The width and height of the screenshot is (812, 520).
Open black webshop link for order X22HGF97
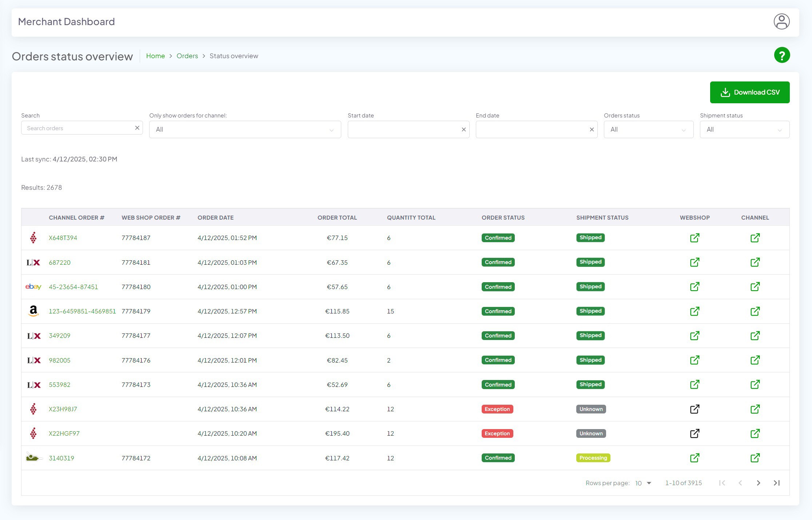click(x=694, y=433)
